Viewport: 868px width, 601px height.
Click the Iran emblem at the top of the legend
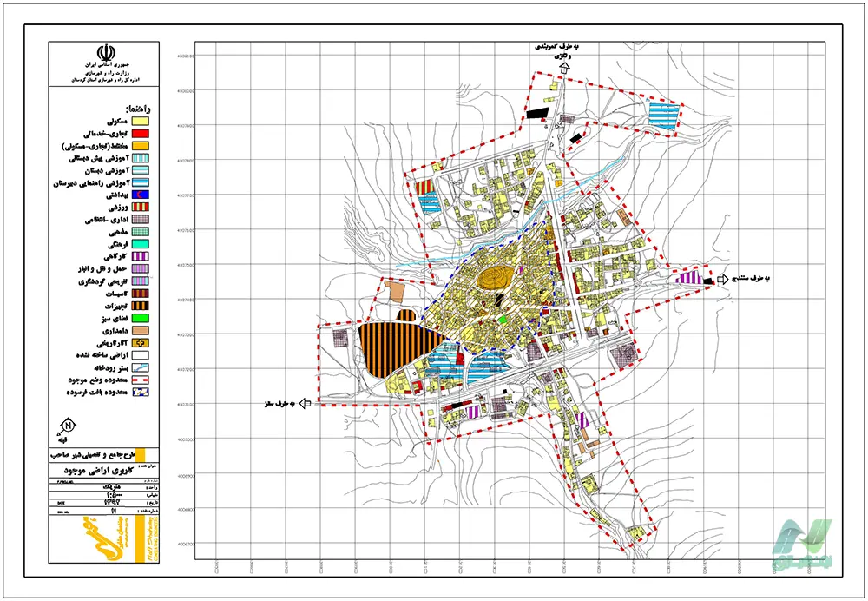click(106, 53)
